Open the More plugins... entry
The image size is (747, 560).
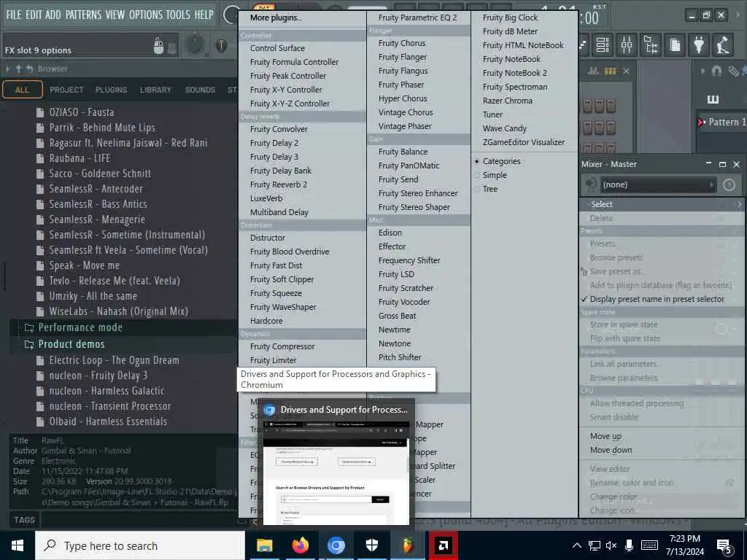coord(276,17)
